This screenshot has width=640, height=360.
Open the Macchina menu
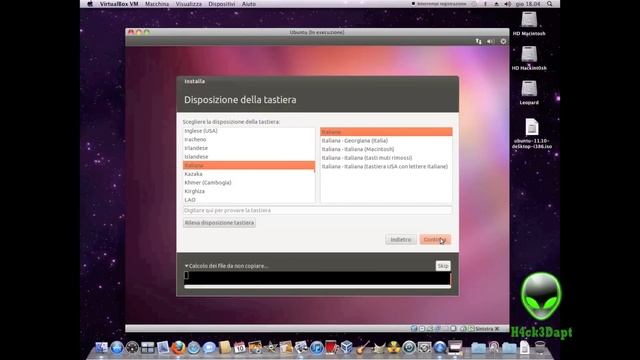157,4
